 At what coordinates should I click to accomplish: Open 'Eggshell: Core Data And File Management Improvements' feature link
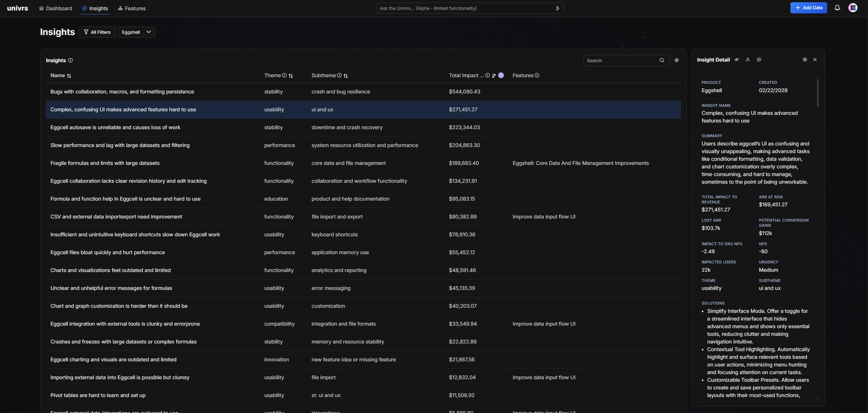click(580, 163)
